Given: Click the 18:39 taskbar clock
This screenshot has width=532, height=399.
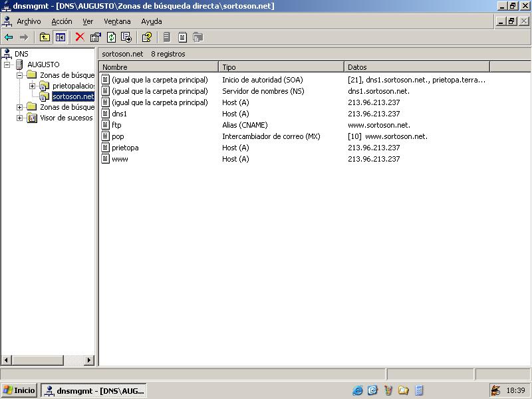Looking at the screenshot, I should 515,390.
